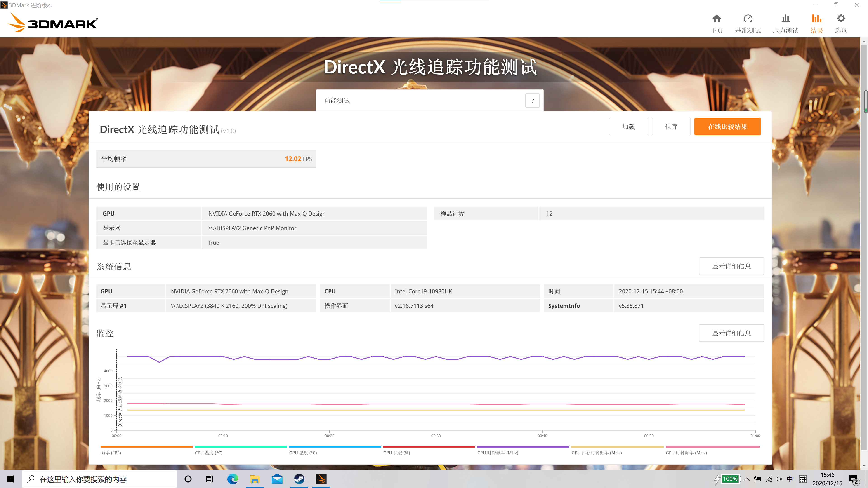Click the Intel Core i9-10980HK text
This screenshot has height=488, width=868.
click(423, 291)
